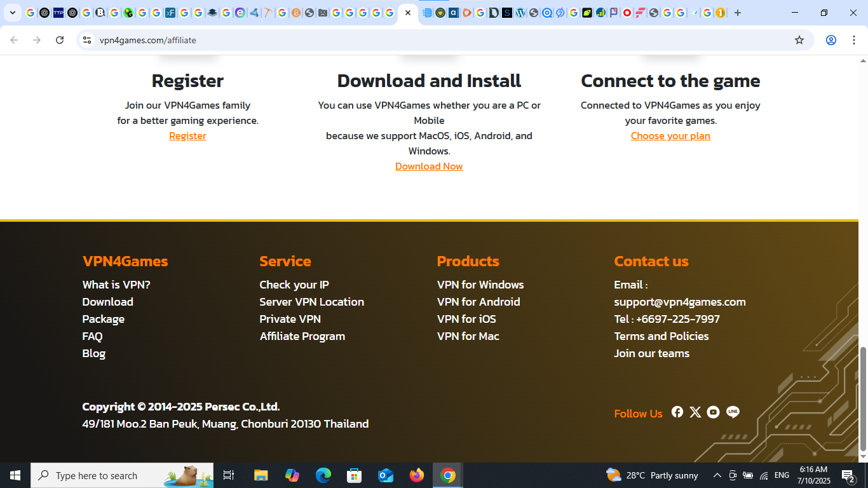Open Terms and Policies link
Image resolution: width=868 pixels, height=488 pixels.
[x=661, y=336]
